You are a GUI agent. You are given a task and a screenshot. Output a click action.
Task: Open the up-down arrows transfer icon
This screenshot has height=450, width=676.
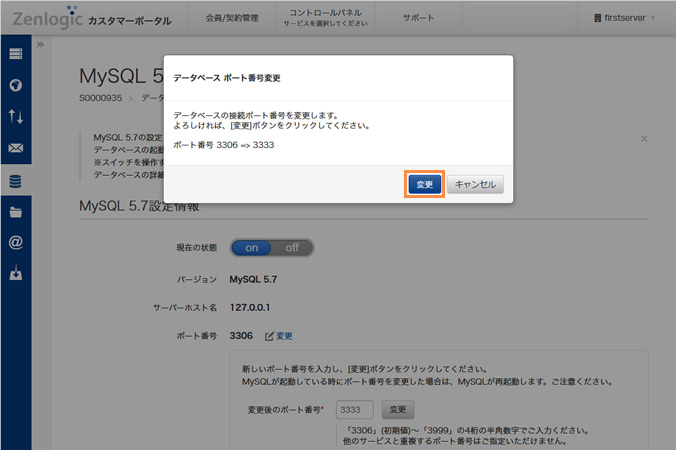click(16, 116)
